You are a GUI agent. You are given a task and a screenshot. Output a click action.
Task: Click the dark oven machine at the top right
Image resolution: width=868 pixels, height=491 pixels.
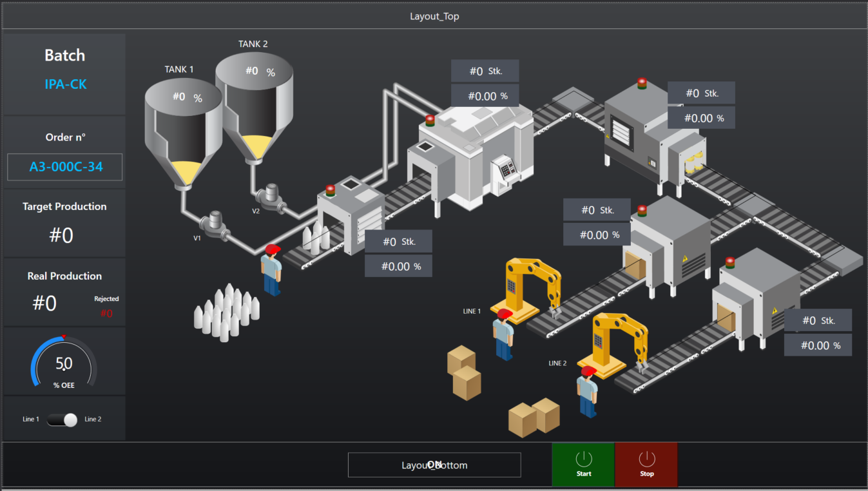pos(654,139)
